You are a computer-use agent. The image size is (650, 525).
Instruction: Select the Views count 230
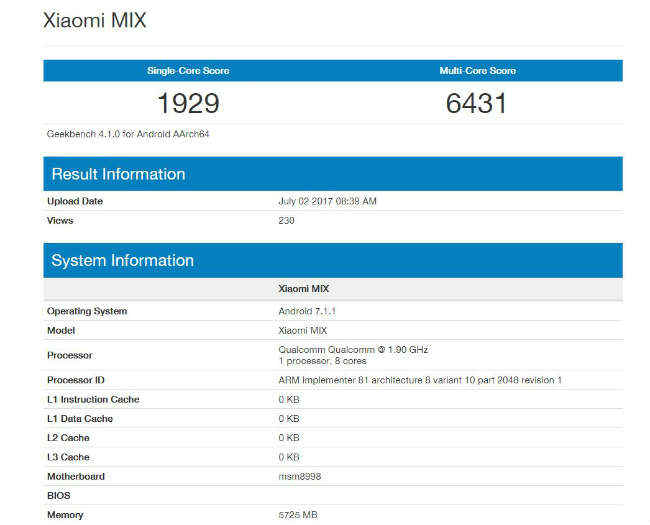(286, 220)
